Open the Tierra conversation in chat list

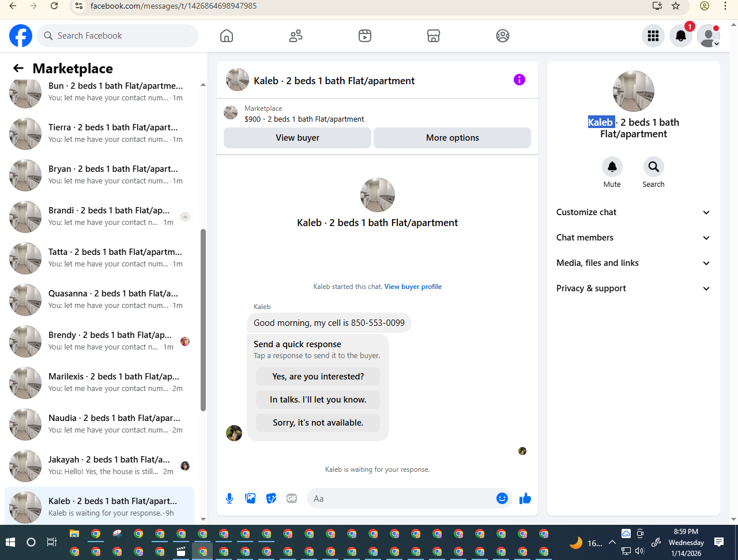[x=99, y=133]
